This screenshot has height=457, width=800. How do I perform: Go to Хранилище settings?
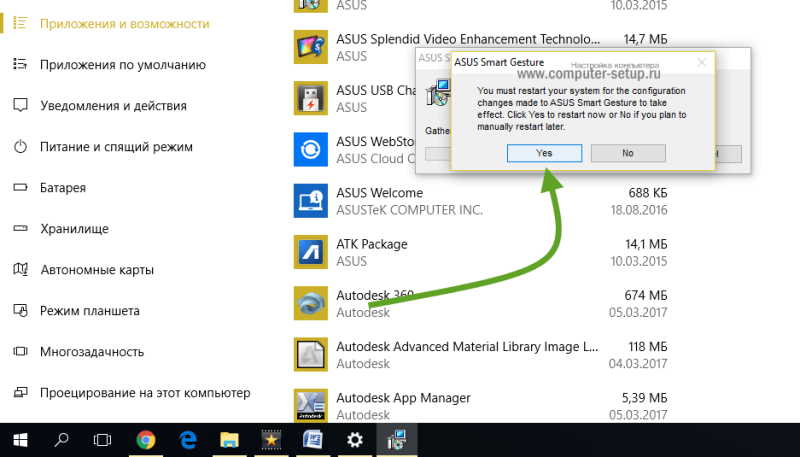(74, 228)
